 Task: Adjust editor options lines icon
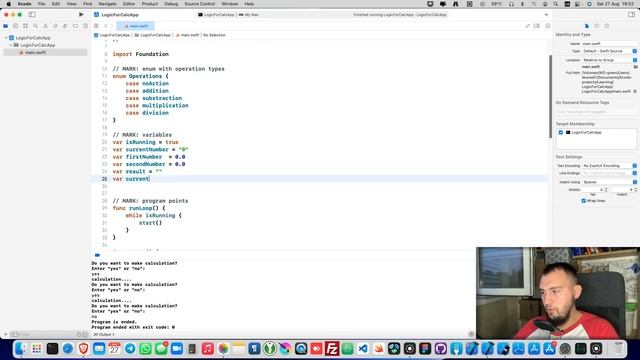pyautogui.click(x=537, y=26)
